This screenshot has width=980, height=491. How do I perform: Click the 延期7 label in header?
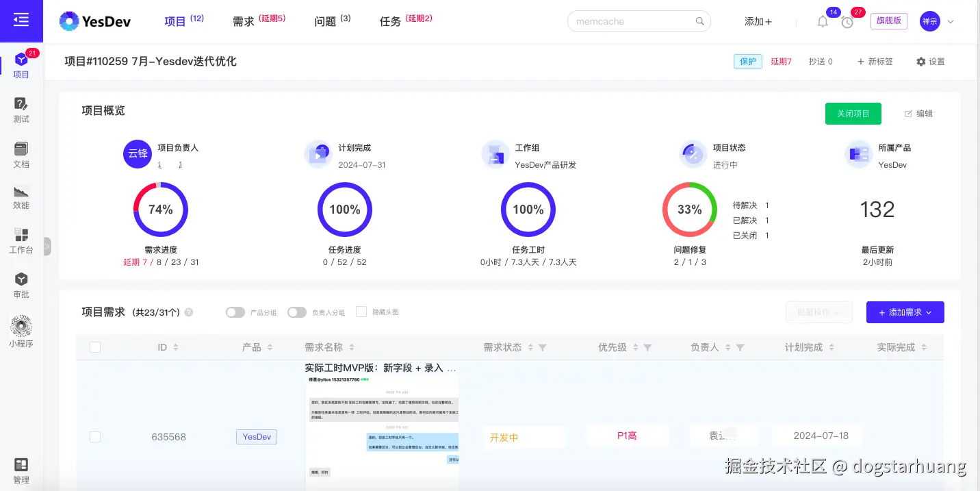[x=782, y=62]
